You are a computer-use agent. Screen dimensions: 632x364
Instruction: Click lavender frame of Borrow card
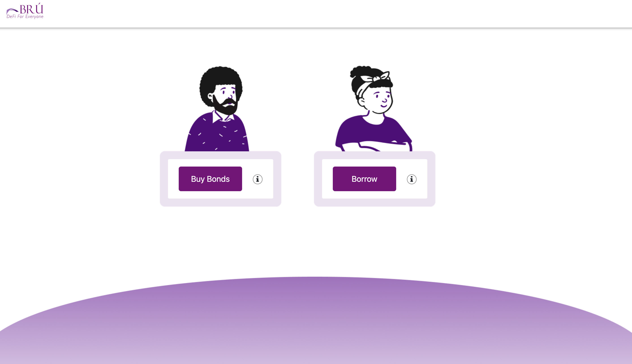tap(374, 203)
